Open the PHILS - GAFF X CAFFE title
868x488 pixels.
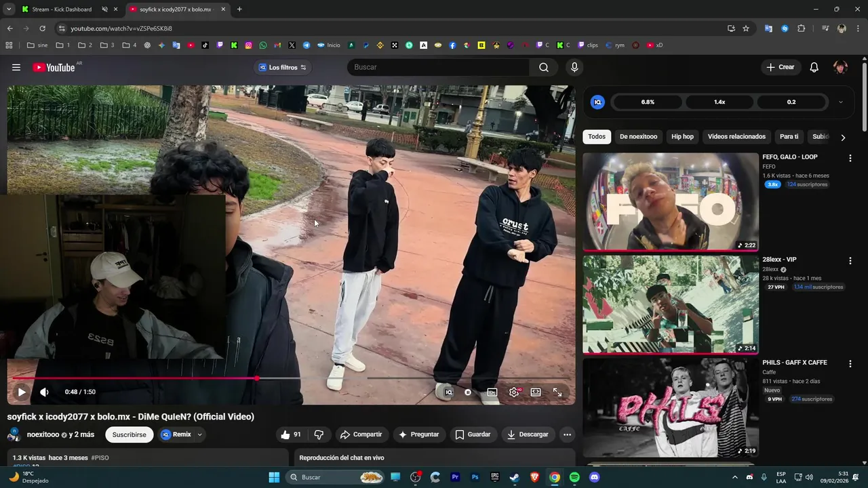(794, 363)
